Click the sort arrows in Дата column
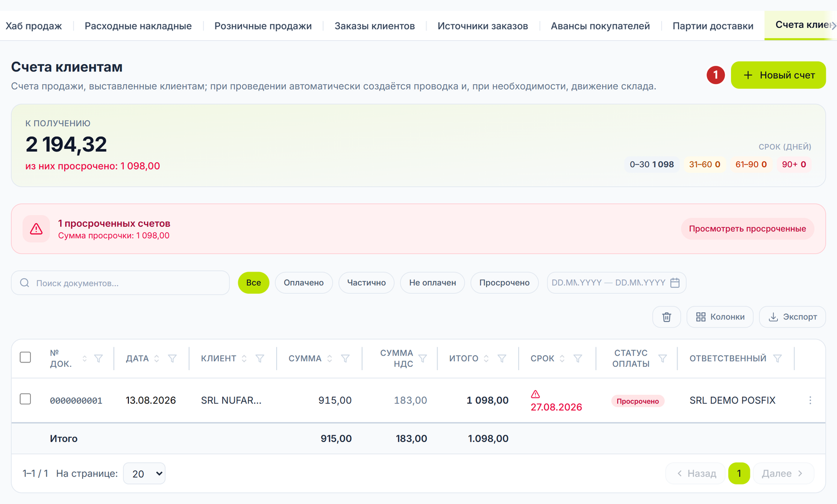Screen dimensions: 837x504 tap(157, 358)
